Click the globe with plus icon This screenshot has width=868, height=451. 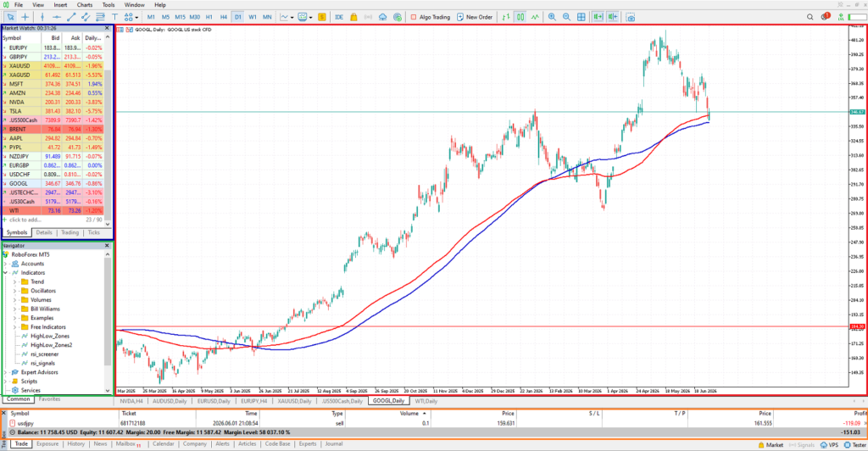point(398,17)
